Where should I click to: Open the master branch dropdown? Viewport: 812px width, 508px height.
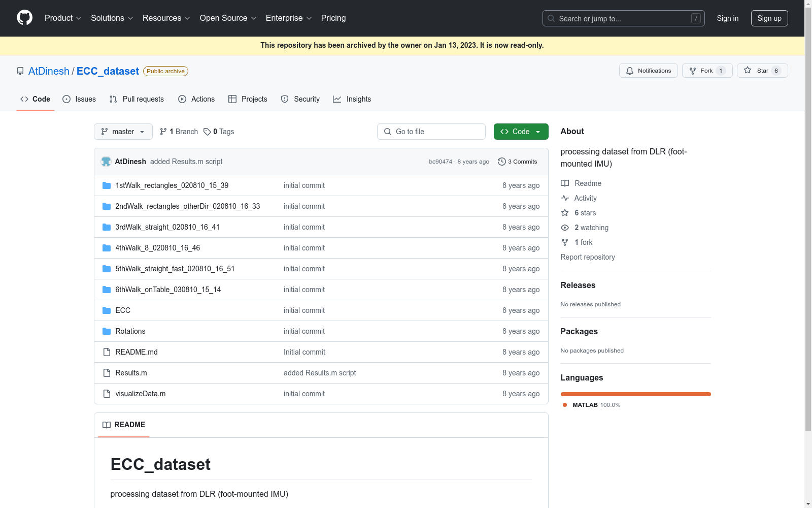(123, 132)
